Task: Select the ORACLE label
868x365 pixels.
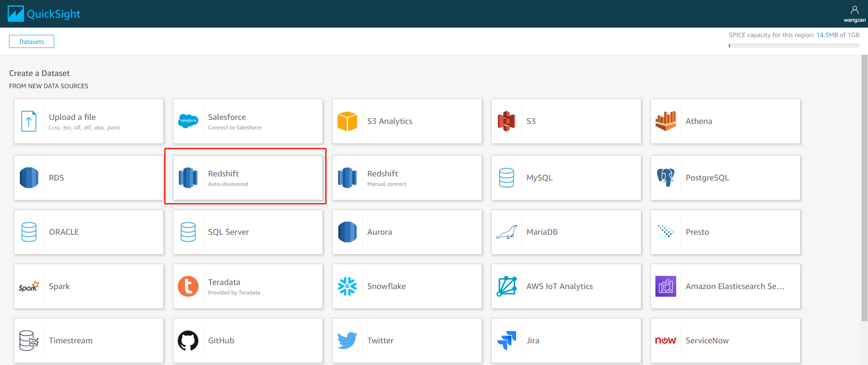Action: 64,232
